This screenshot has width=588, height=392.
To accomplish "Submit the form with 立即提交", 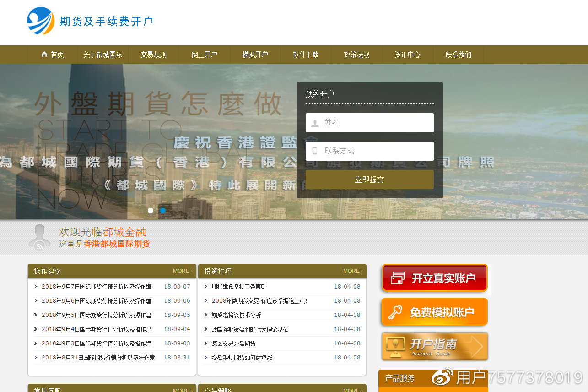I will [370, 180].
